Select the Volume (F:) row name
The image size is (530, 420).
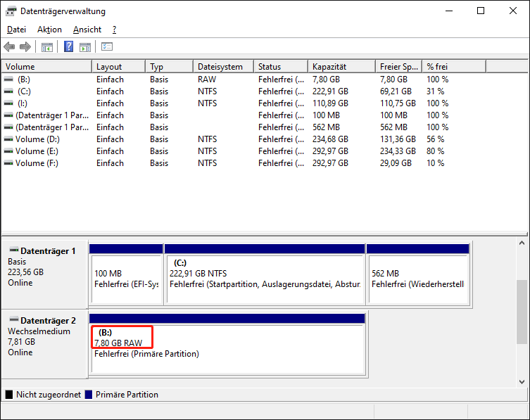(x=37, y=163)
